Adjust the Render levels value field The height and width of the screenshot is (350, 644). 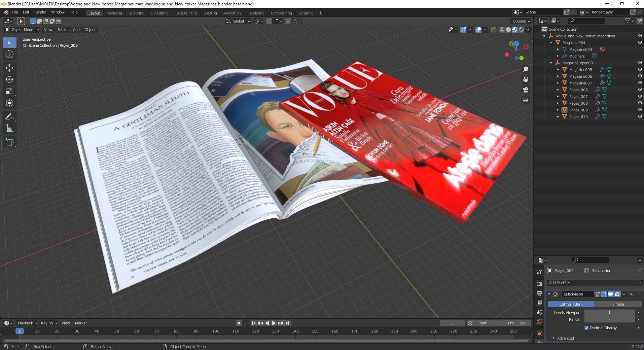(x=609, y=319)
